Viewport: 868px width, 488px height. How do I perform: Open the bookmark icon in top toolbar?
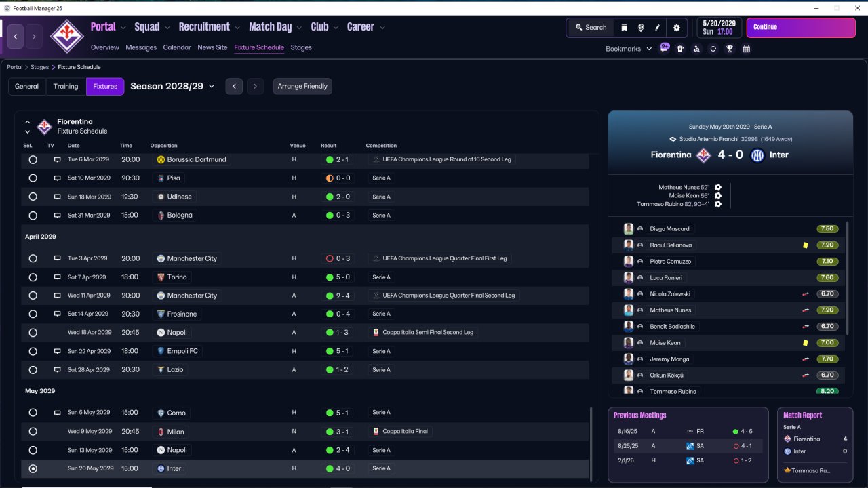[624, 28]
